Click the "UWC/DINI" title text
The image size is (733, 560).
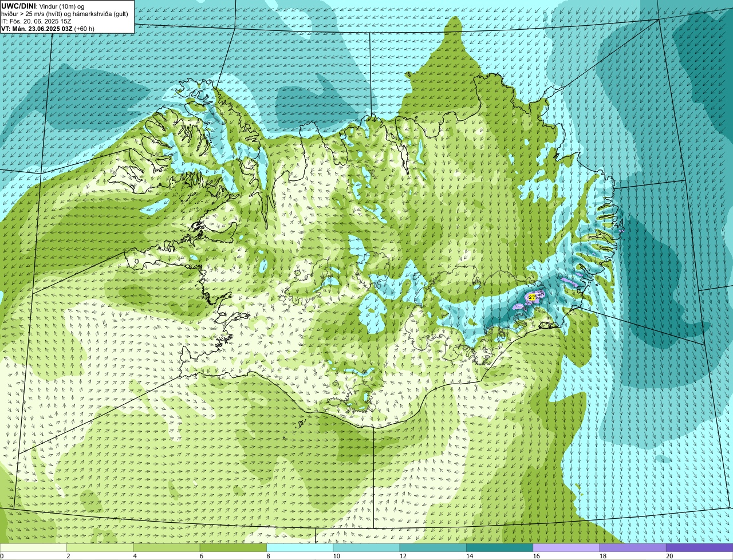tap(18, 6)
